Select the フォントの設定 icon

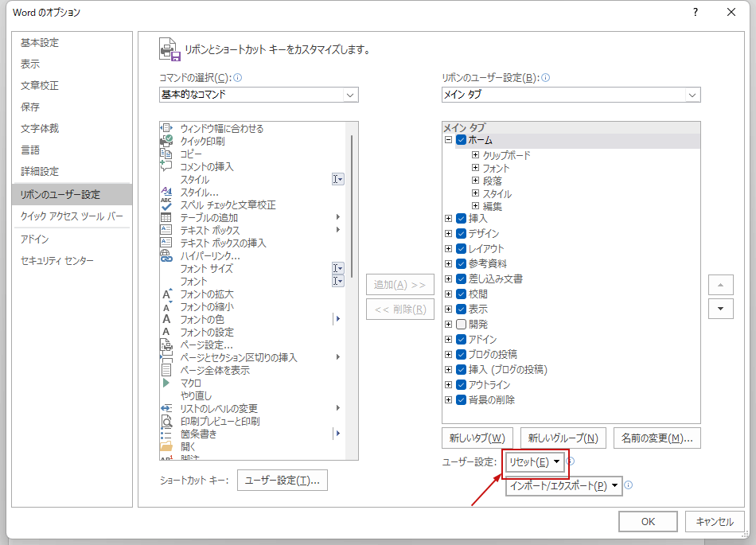(166, 332)
